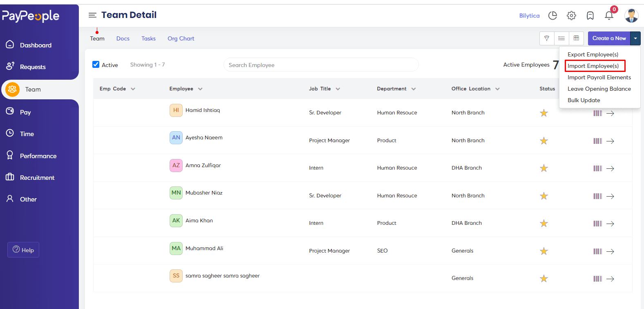The height and width of the screenshot is (309, 644).
Task: Click the SS avatar of samra sagheer
Action: [176, 276]
